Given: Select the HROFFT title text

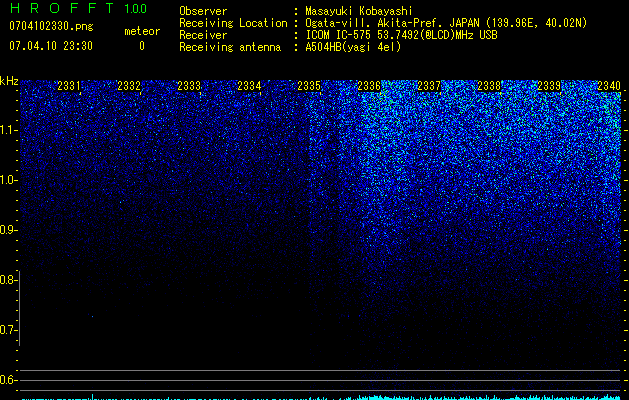Looking at the screenshot, I should pos(62,8).
